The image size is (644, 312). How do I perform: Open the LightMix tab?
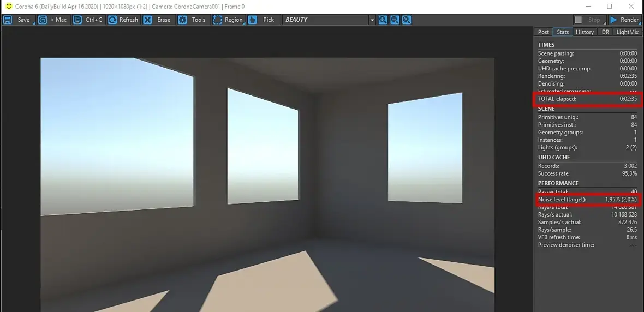point(627,32)
